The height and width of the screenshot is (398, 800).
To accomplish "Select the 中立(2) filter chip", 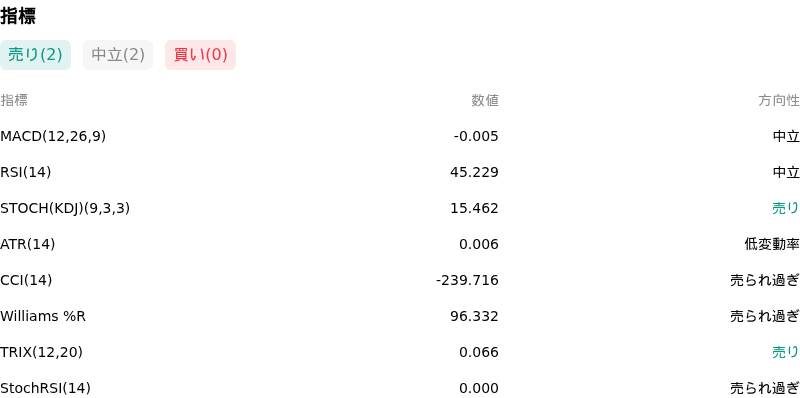I will (118, 55).
